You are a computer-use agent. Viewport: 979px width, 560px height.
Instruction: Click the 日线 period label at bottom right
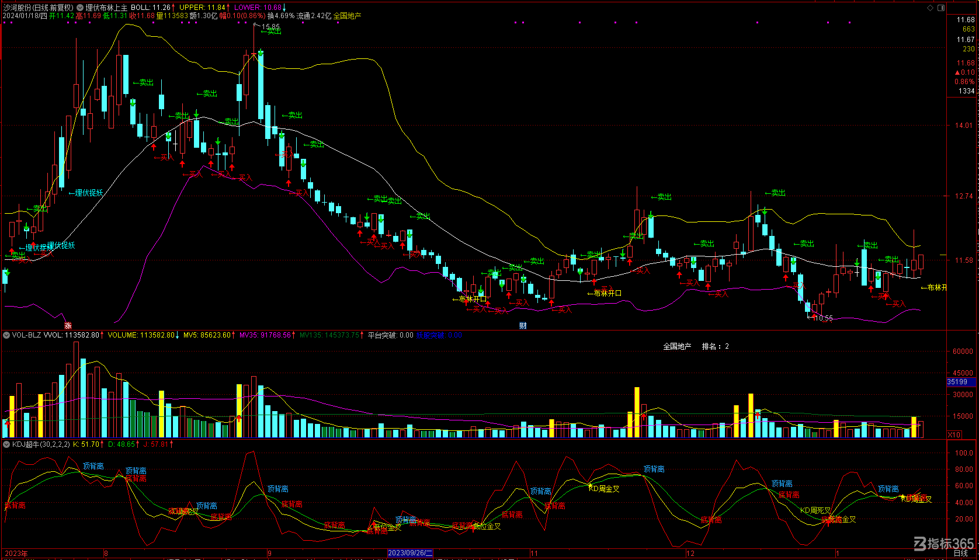(961, 553)
